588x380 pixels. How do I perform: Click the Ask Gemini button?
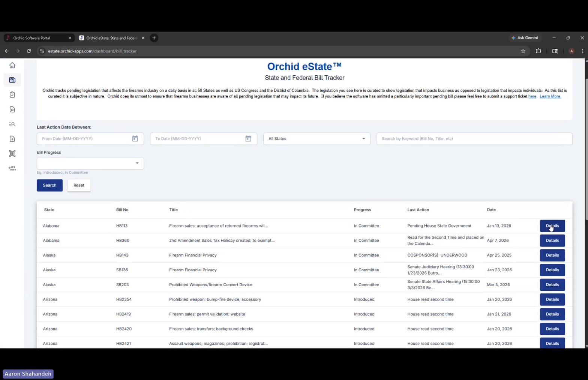click(525, 38)
